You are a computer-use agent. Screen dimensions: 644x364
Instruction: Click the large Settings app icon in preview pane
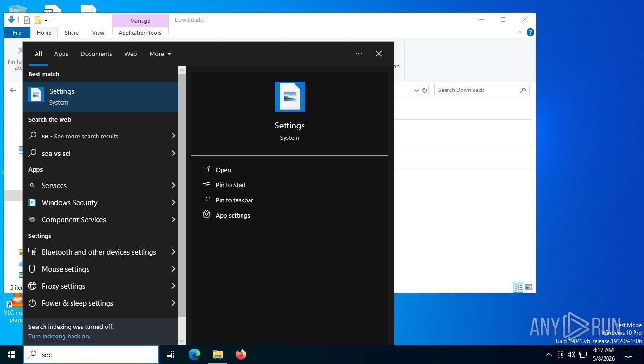pos(290,97)
